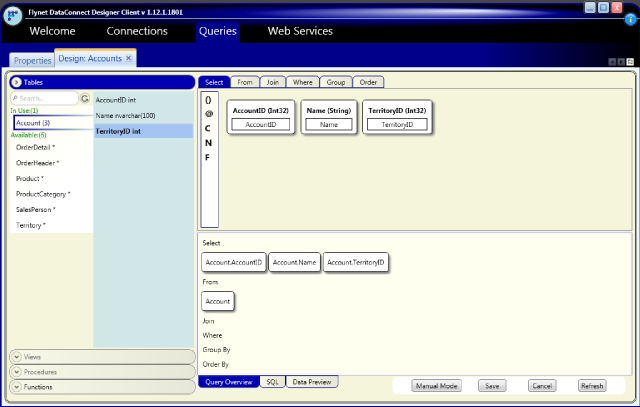The image size is (640, 407).
Task: Edit the Name alias field
Action: click(x=329, y=125)
